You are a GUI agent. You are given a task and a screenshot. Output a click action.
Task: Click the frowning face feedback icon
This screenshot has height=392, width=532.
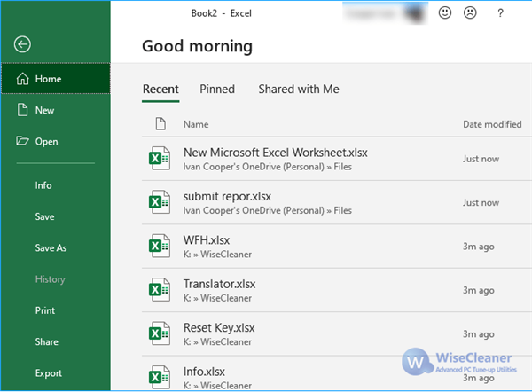470,13
